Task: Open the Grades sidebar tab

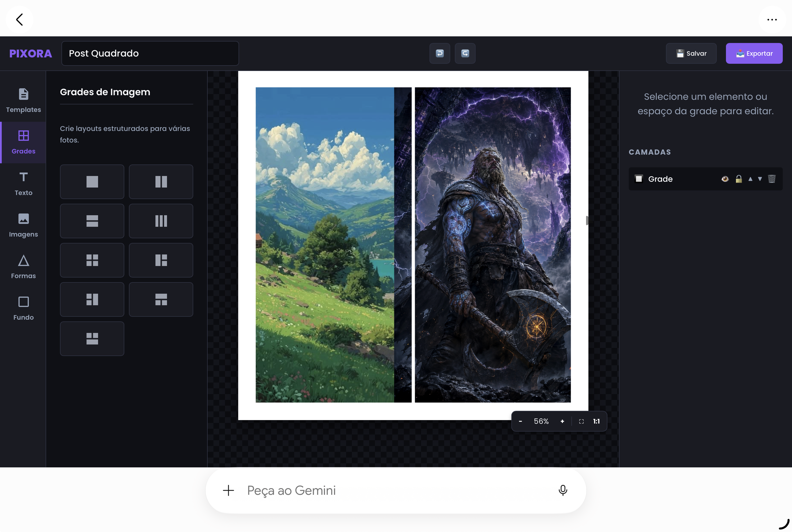Action: point(23,143)
